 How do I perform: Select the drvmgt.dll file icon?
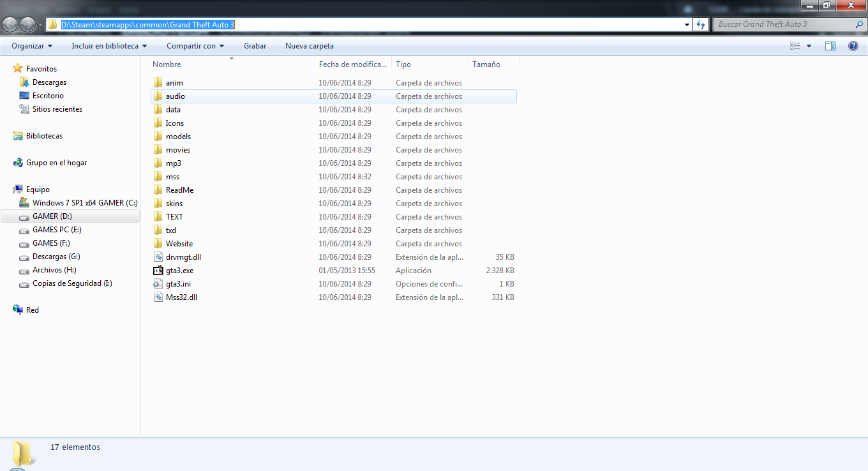(158, 257)
